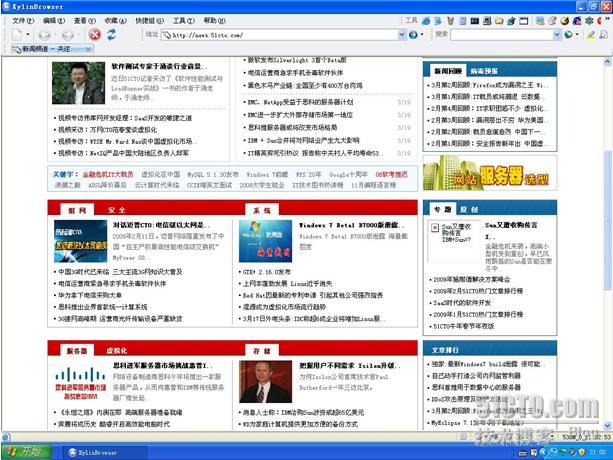Open the address bar URL dropdown
This screenshot has width=613, height=460.
pos(402,35)
